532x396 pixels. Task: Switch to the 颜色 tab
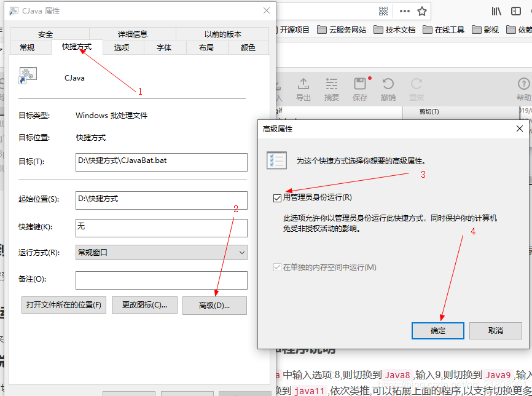click(x=248, y=47)
